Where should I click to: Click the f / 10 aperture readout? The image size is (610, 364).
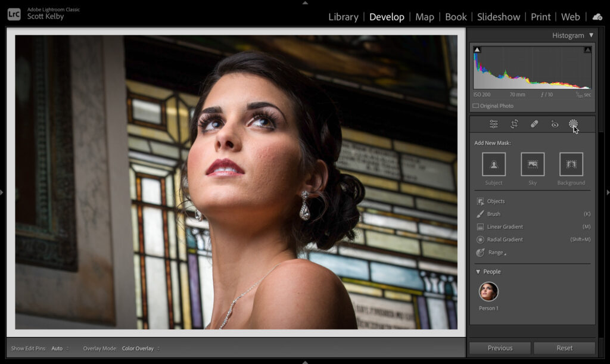click(547, 95)
